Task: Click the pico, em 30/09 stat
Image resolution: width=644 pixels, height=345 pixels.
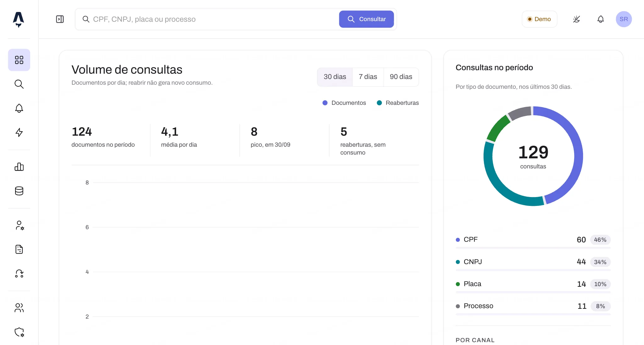Action: (270, 137)
